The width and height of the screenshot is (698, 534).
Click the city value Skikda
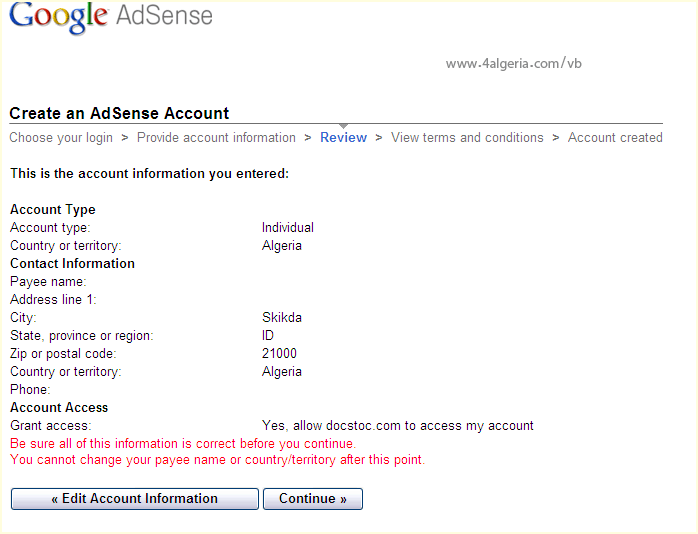[282, 318]
